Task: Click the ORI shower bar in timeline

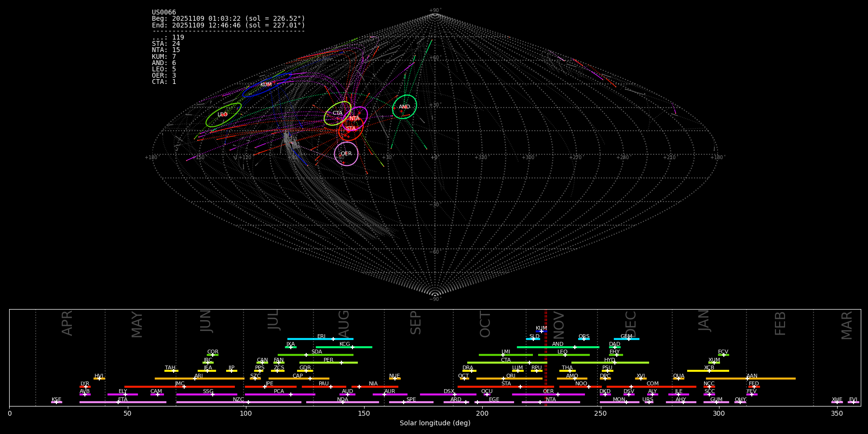Action: click(509, 379)
